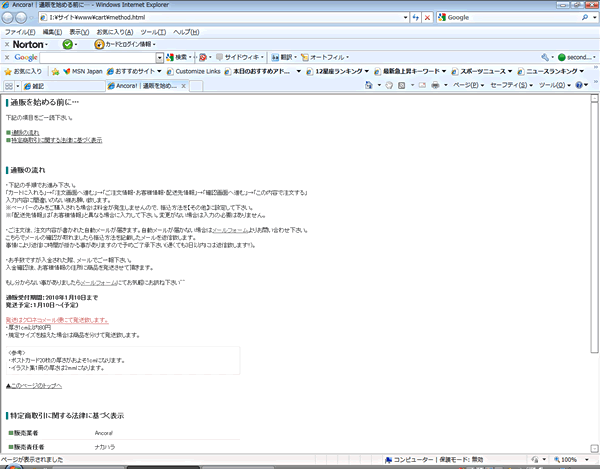Image resolution: width=600 pixels, height=469 pixels.
Task: Click into the address bar URL field
Action: (x=225, y=17)
